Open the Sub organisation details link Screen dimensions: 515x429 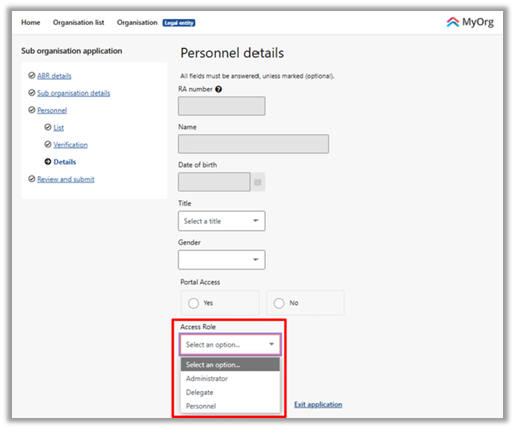[73, 93]
